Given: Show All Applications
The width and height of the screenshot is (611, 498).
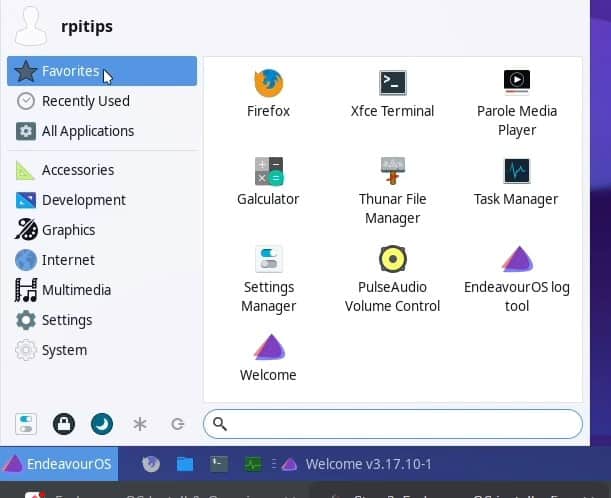Looking at the screenshot, I should tap(102, 131).
